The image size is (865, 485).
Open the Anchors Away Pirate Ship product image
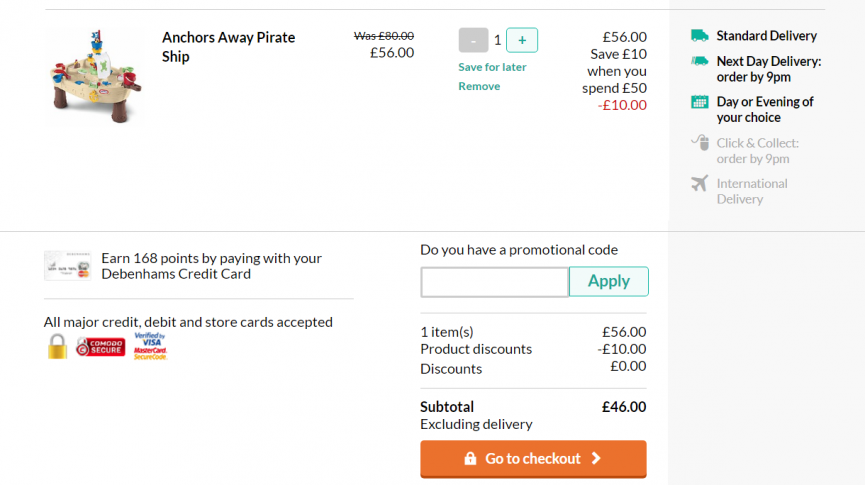point(95,76)
